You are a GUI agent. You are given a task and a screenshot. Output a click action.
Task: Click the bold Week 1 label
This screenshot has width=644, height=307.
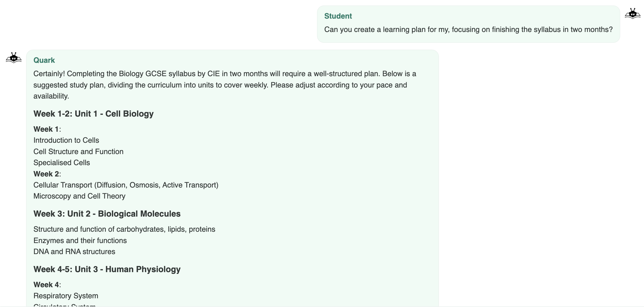click(x=46, y=129)
